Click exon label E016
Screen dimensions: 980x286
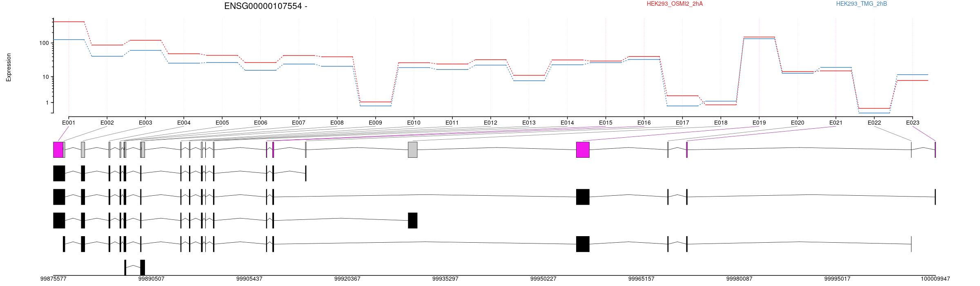644,123
